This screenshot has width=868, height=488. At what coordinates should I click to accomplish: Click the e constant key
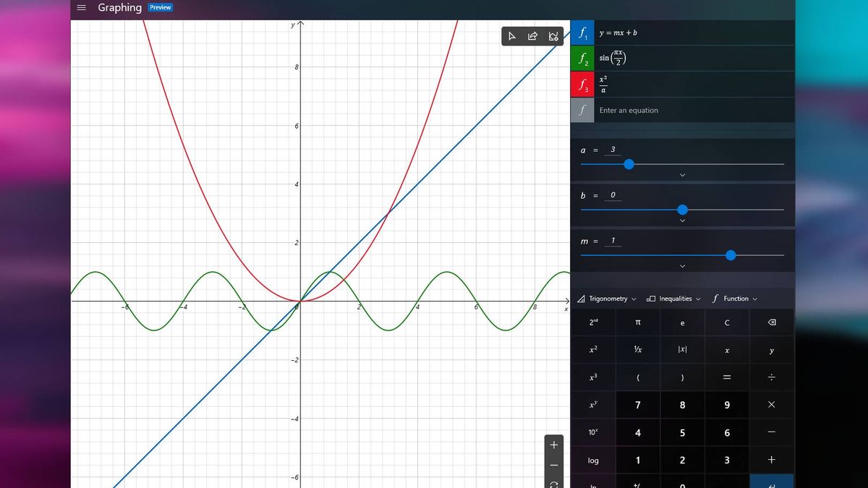pyautogui.click(x=682, y=322)
